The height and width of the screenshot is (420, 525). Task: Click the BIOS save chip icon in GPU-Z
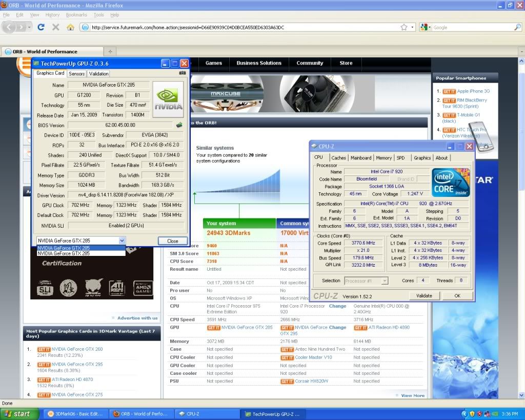pos(179,125)
